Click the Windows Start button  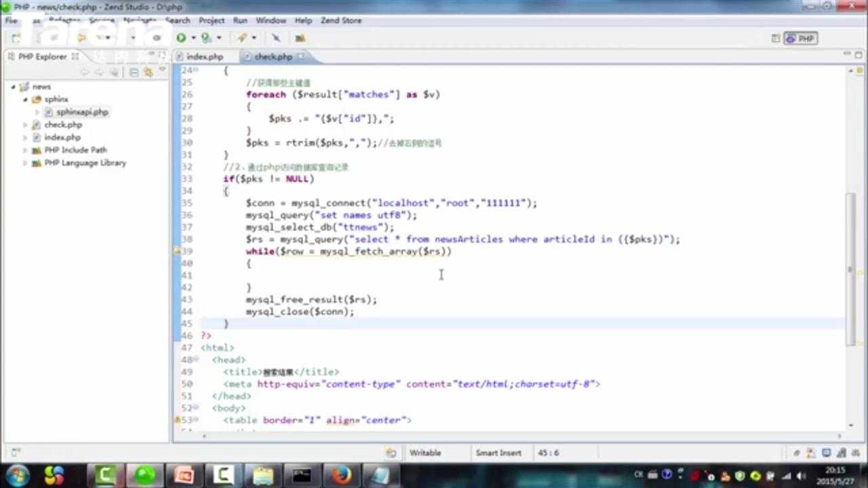point(17,475)
